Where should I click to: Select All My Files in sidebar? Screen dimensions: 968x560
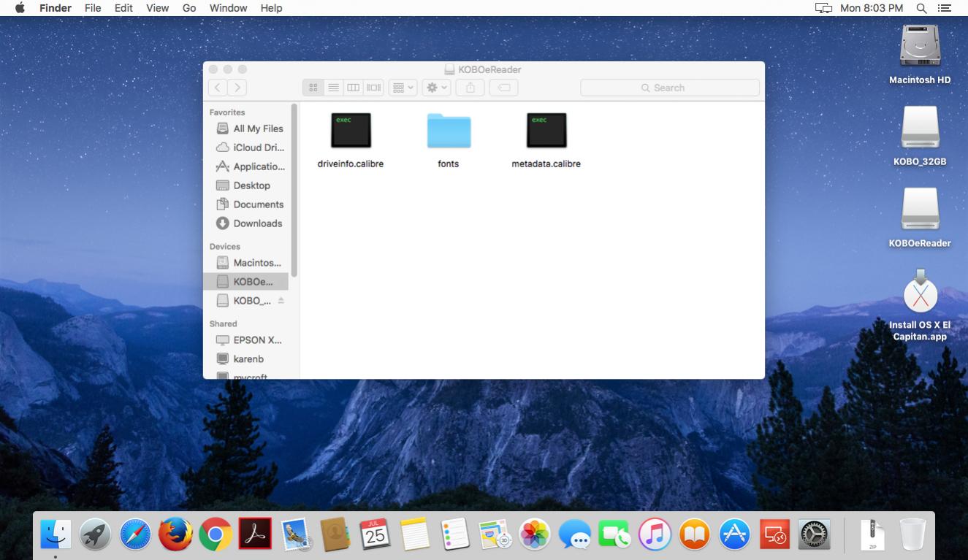pyautogui.click(x=249, y=129)
